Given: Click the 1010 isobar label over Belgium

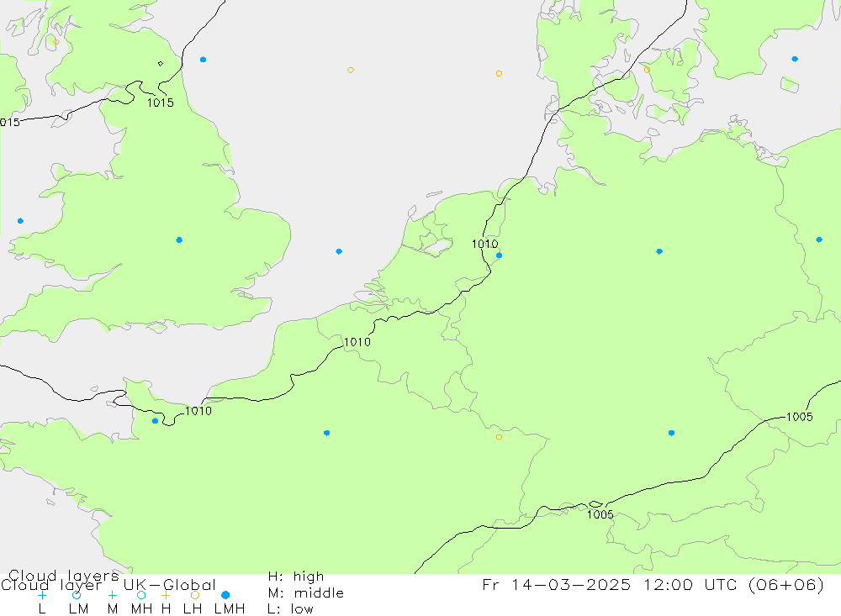Looking at the screenshot, I should click(357, 342).
